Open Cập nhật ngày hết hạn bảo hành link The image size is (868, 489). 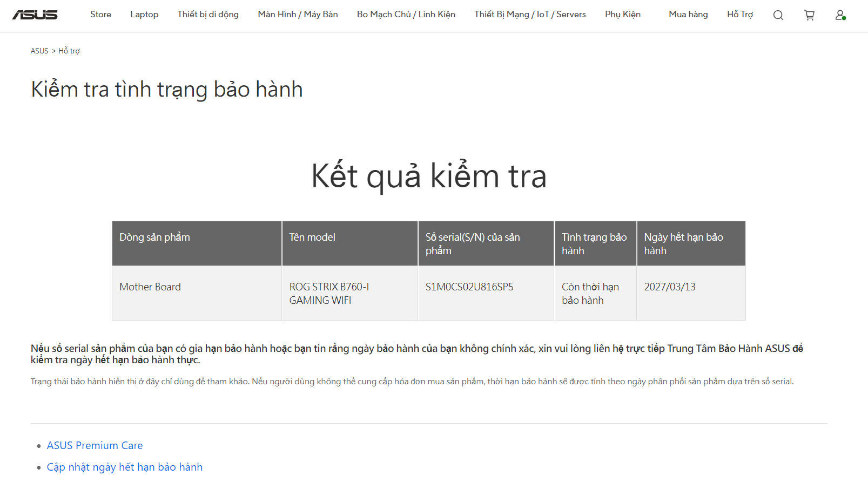pyautogui.click(x=125, y=467)
